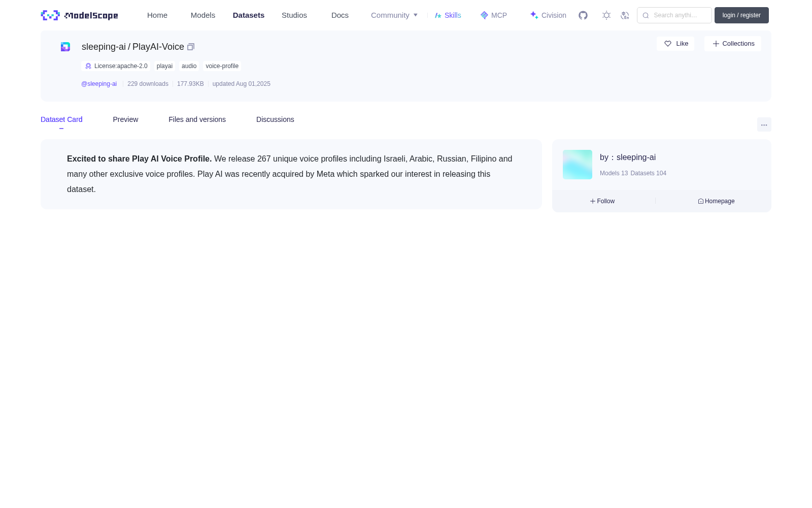
Task: Open the Discussions tab
Action: pos(275,119)
